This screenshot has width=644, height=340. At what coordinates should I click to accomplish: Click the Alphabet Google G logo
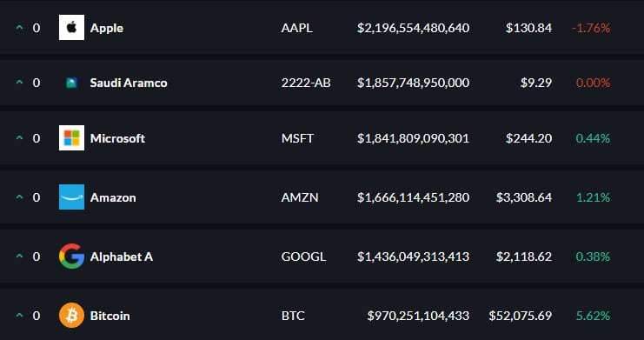(71, 257)
